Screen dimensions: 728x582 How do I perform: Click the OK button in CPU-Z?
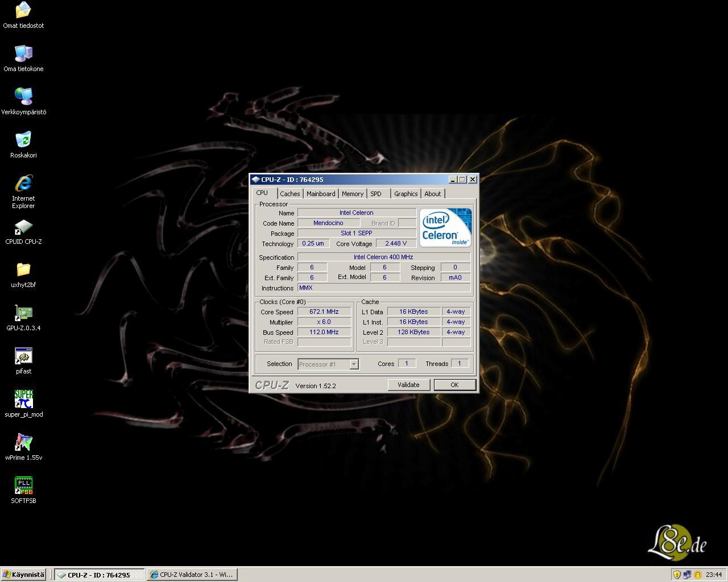coord(454,385)
